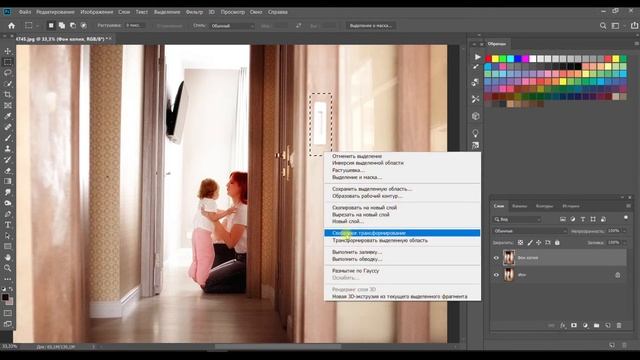The height and width of the screenshot is (360, 640).
Task: Click the delete layer trash icon
Action: point(619,325)
